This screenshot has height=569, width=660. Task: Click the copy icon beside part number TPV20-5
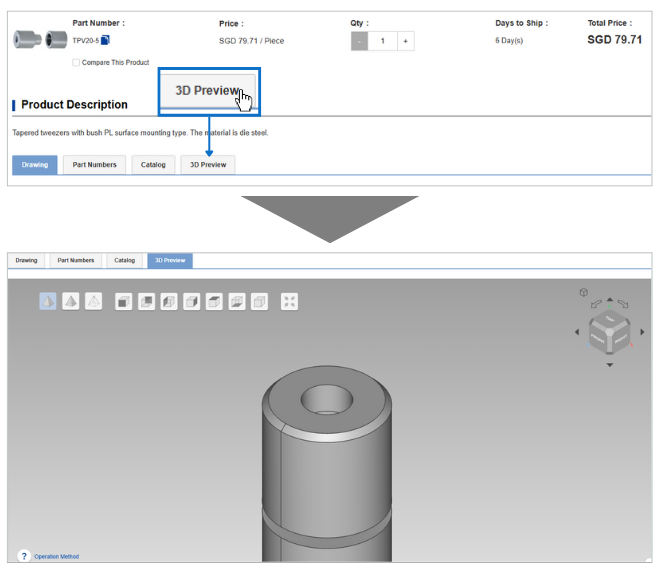click(x=105, y=41)
